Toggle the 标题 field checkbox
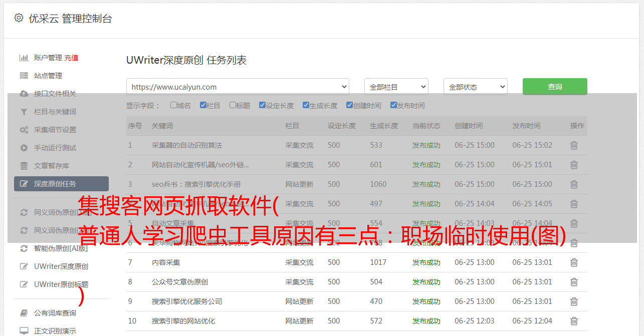This screenshot has height=336, width=644. pos(233,105)
